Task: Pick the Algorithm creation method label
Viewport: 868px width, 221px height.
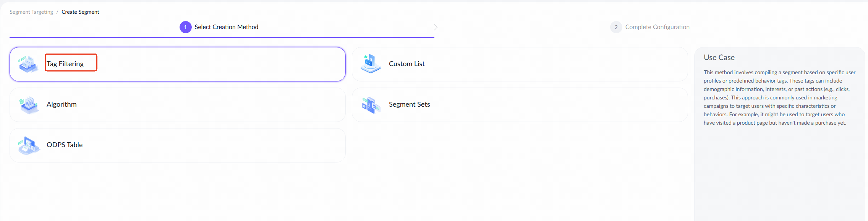Action: 62,104
